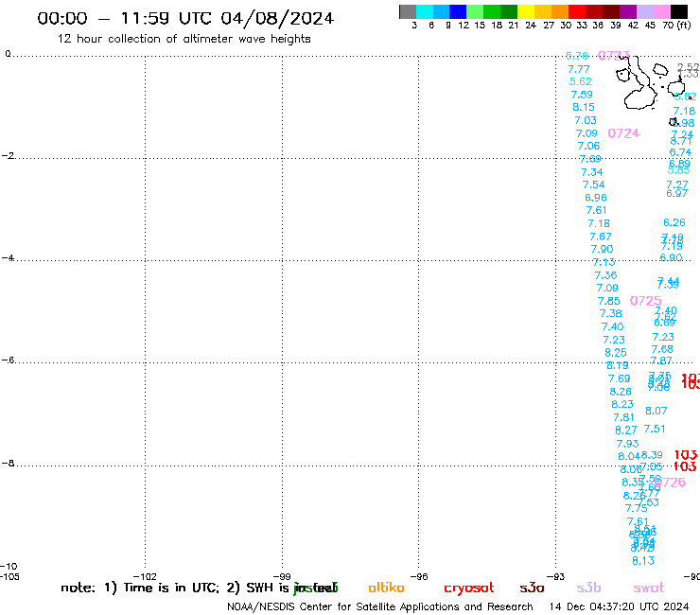The image size is (700, 615).
Task: Click the wave height value '7.90'
Action: click(602, 249)
